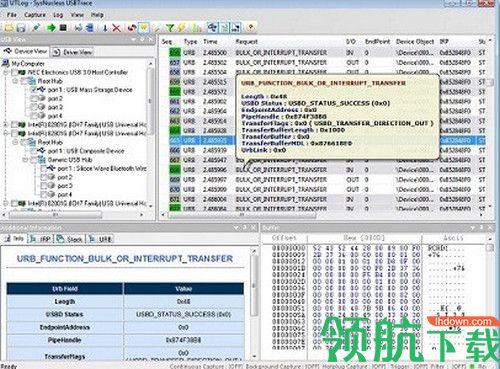Check port 2 under the NEC Root Hub
Image resolution: width=500 pixels, height=369 pixels.
pyautogui.click(x=34, y=99)
